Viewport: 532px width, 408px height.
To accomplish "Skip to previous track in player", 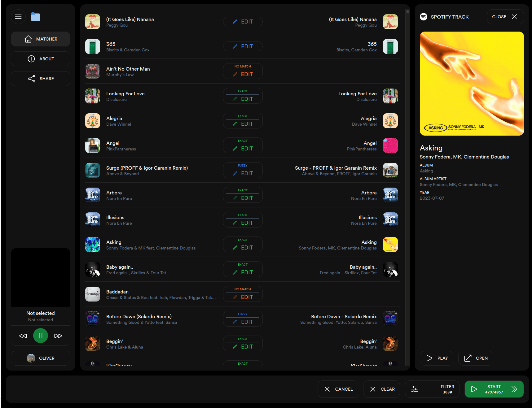I will point(23,336).
